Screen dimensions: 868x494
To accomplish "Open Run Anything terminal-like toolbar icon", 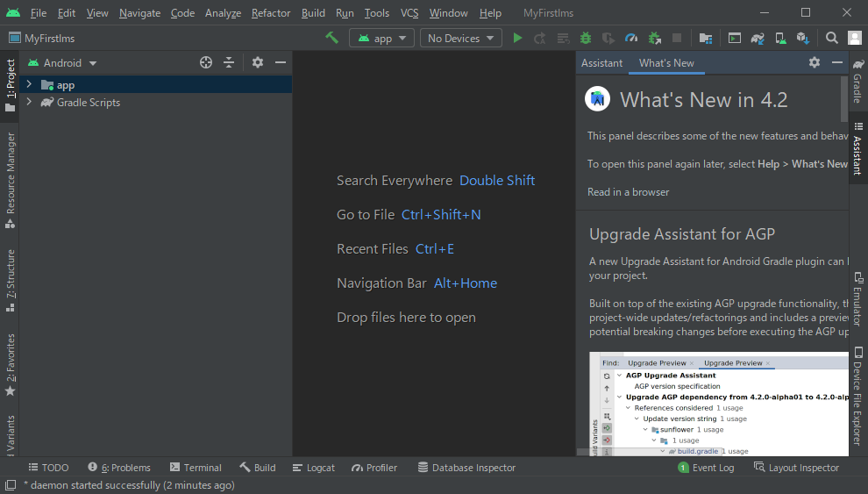I will (x=735, y=38).
